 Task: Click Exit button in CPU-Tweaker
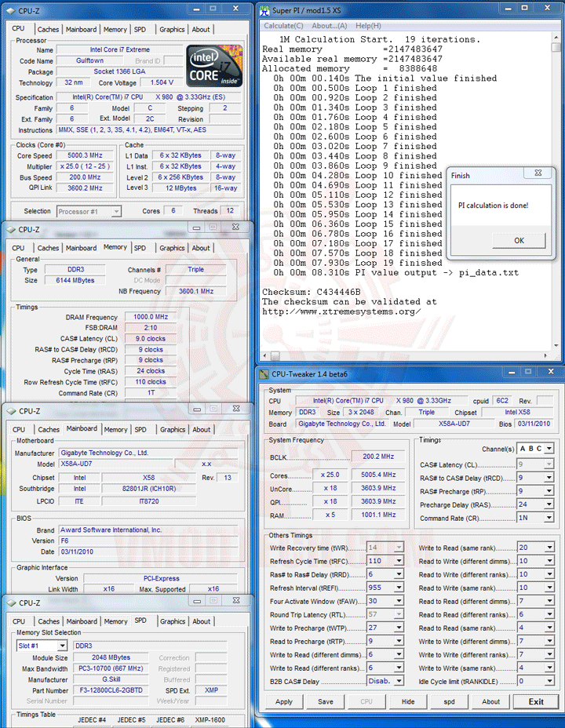[x=536, y=701]
